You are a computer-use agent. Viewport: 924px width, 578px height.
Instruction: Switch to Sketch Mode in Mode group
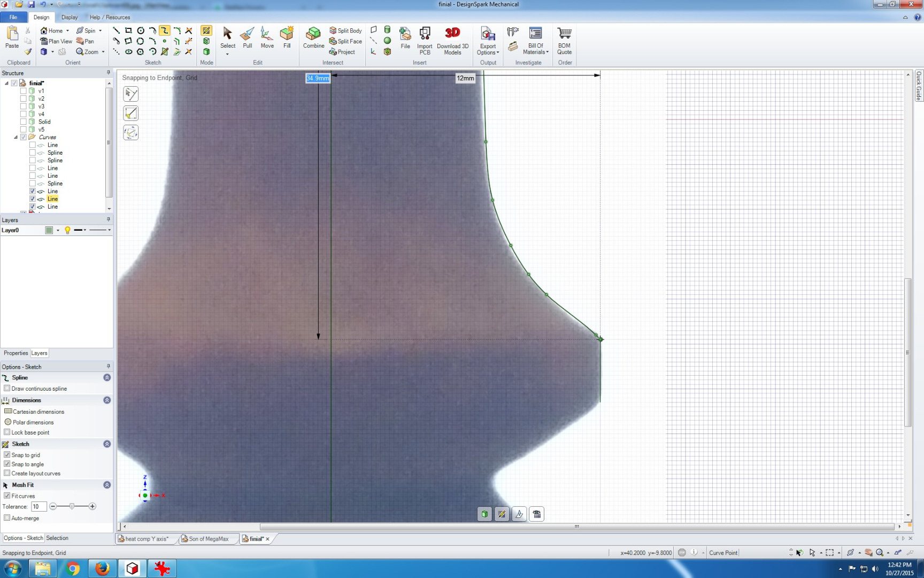tap(206, 31)
